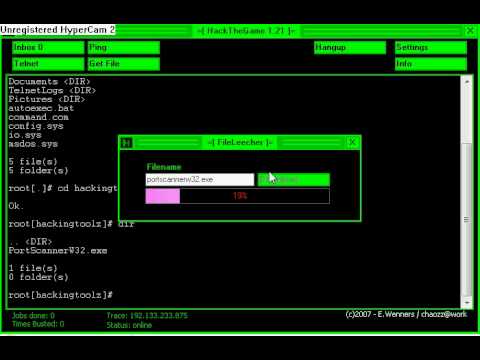Viewport: 480px width, 360px height.
Task: Click the 'config.sys' entry
Action: 36,126
